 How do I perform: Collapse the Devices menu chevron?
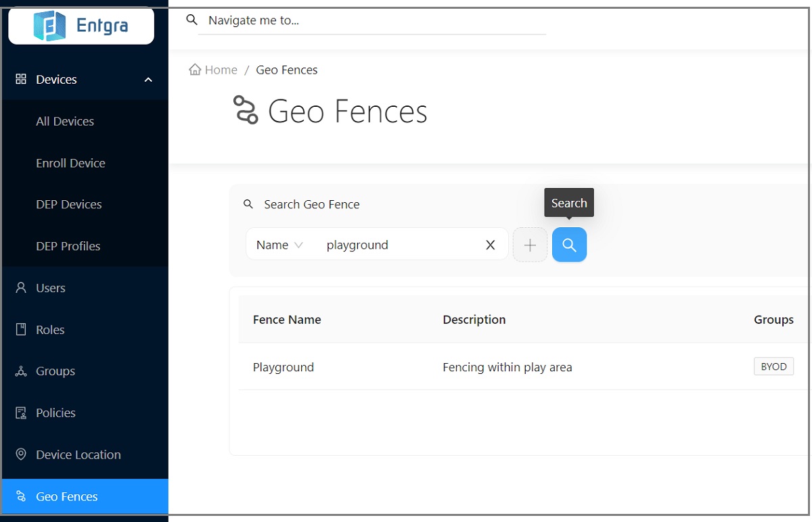[148, 80]
